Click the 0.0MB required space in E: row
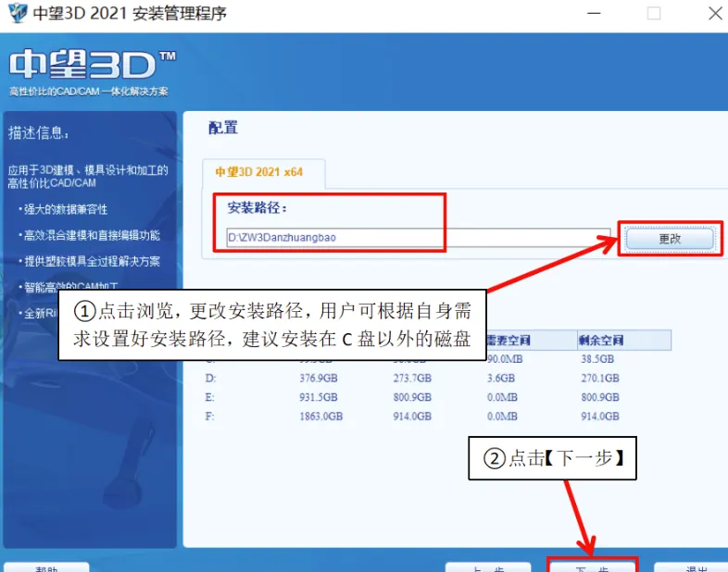Viewport: 728px width, 572px height. (x=502, y=397)
